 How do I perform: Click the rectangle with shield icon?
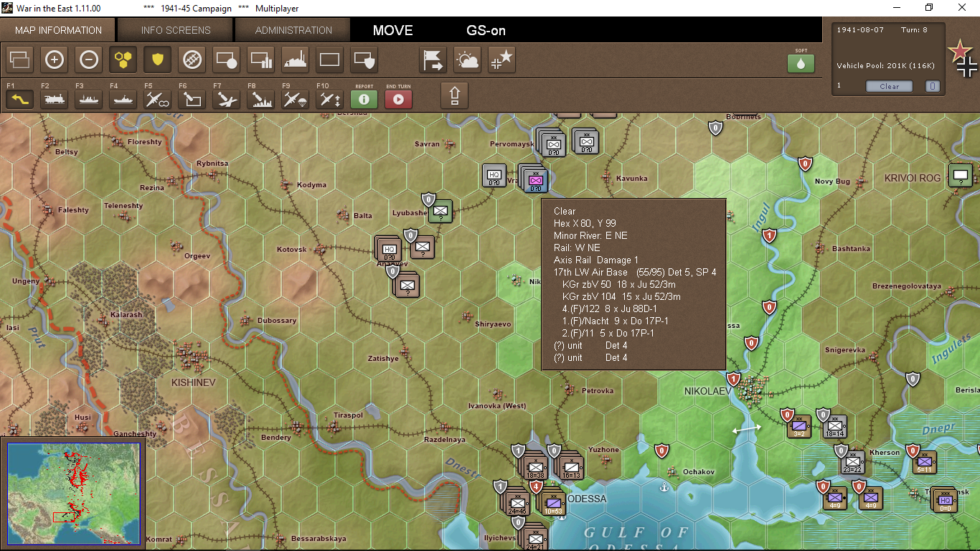(x=364, y=60)
